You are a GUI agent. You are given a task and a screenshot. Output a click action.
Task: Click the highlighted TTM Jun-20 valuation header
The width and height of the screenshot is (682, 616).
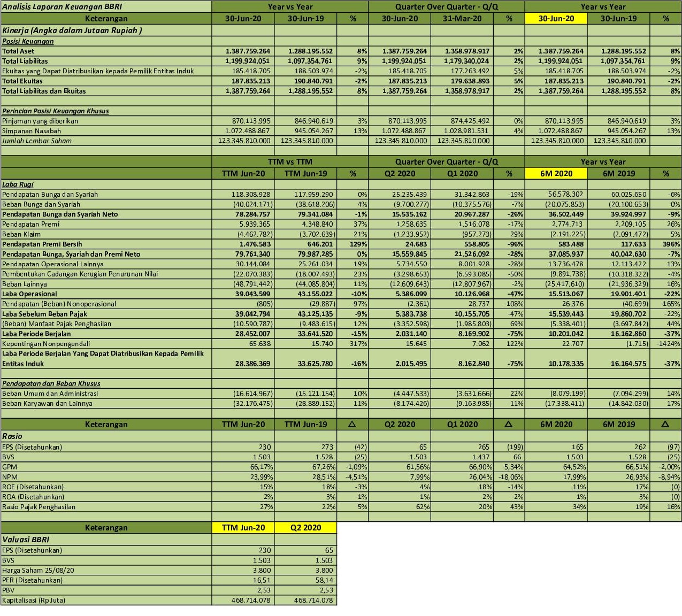[x=243, y=528]
